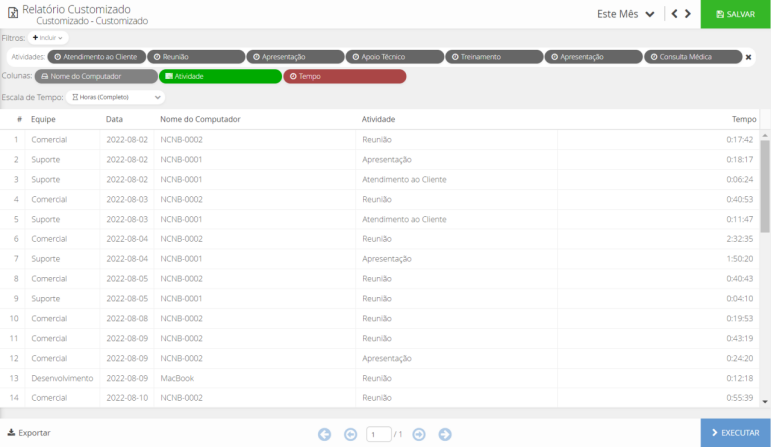Click scrollbar up arrow of the table
The image size is (772, 448).
pos(765,135)
